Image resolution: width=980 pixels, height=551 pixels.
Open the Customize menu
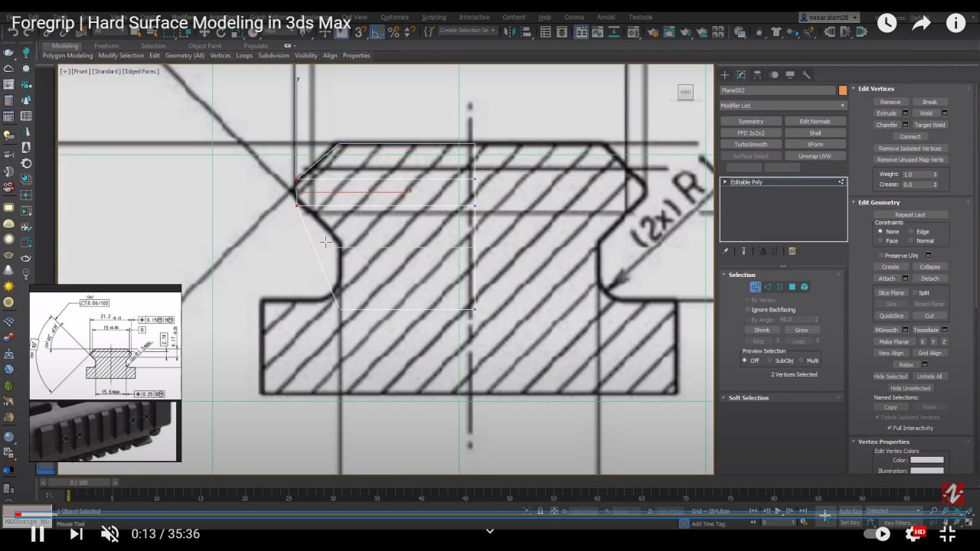pyautogui.click(x=394, y=17)
